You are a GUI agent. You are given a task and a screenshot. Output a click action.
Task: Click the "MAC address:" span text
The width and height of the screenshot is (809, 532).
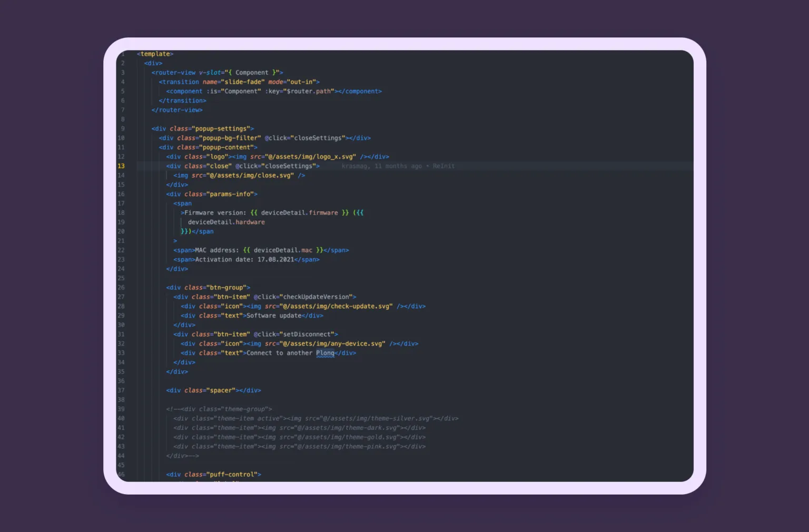(217, 250)
